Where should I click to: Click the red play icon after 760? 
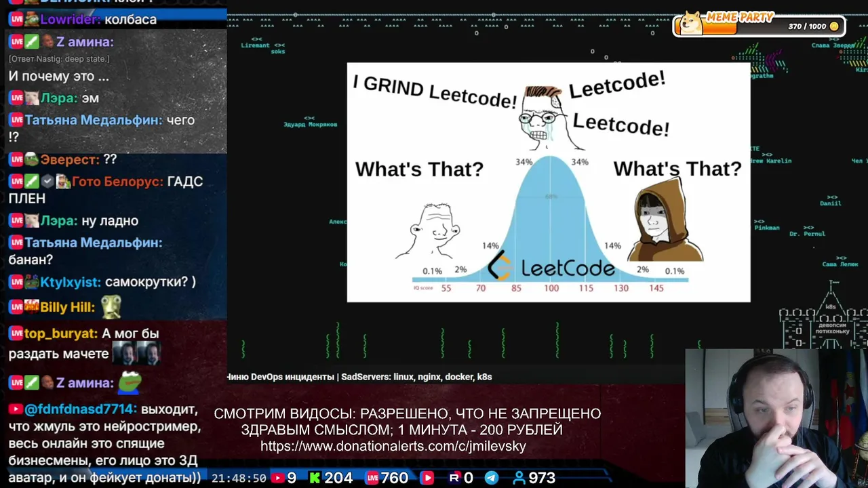tap(427, 478)
